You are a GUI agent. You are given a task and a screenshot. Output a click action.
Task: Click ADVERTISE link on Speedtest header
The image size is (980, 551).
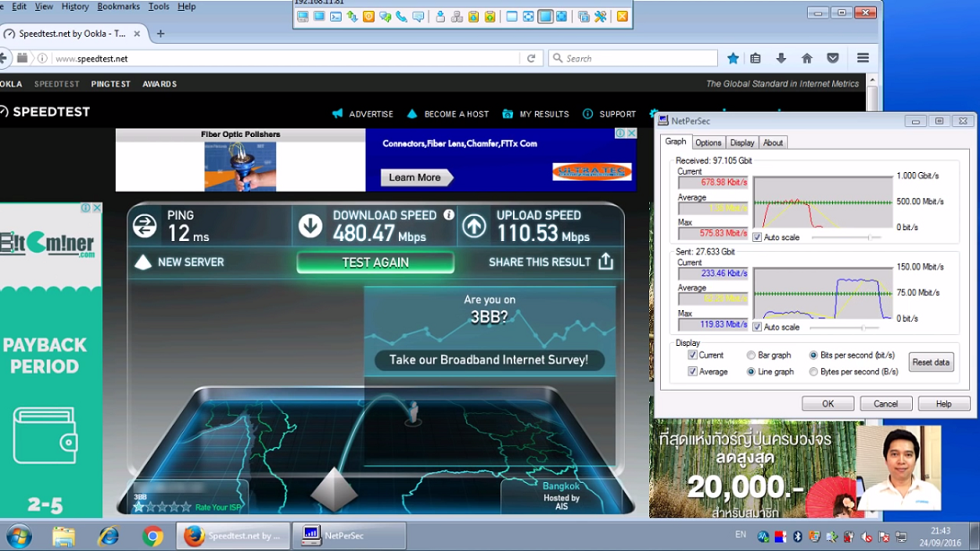(362, 114)
